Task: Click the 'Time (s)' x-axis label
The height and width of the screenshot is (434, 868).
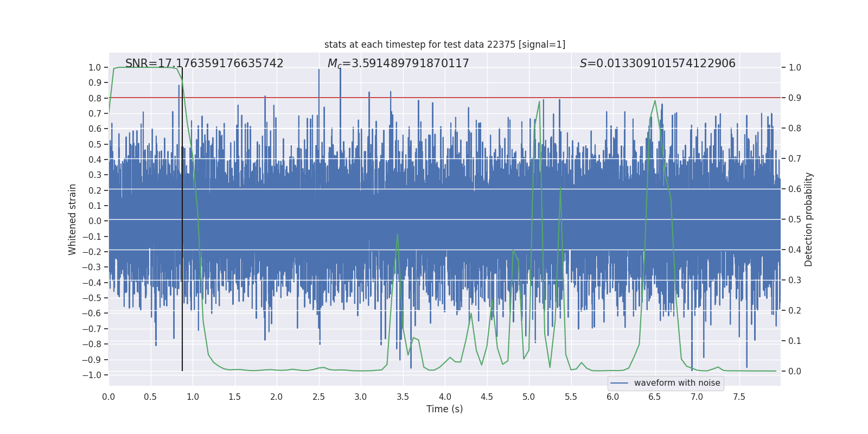Action: tap(445, 409)
